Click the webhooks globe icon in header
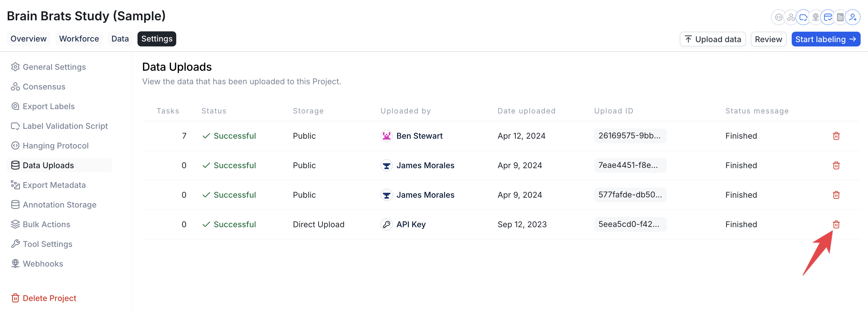This screenshot has height=313, width=868. [x=815, y=17]
